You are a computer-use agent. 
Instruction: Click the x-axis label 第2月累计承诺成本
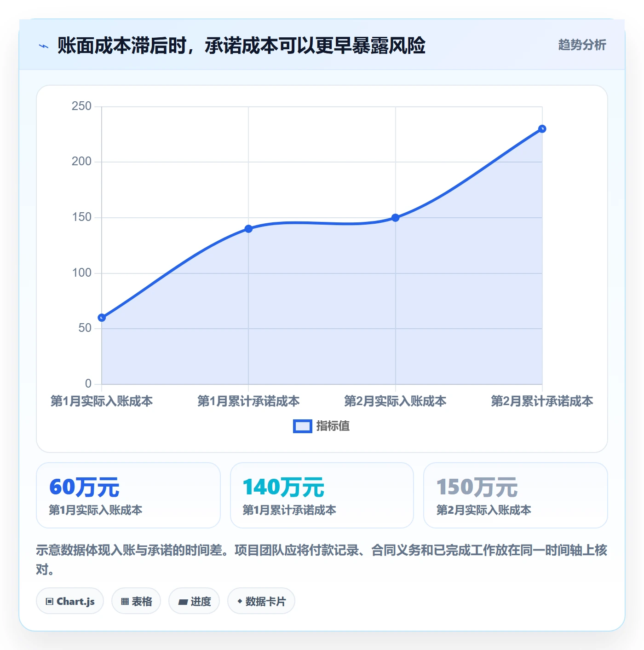[542, 401]
